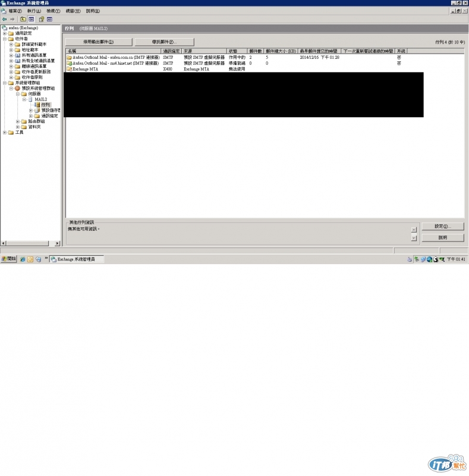
Task: Sort by 狀態 column header
Action: [x=237, y=51]
